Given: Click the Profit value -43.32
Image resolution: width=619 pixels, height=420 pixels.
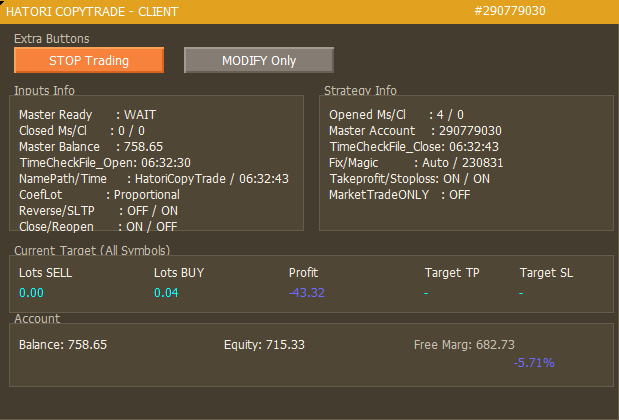Looking at the screenshot, I should tap(307, 292).
